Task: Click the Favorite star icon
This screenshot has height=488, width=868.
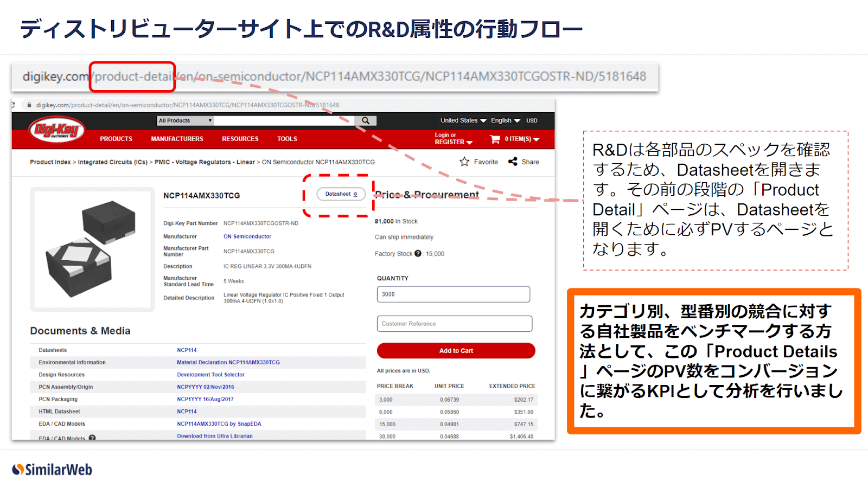Action: [x=464, y=162]
